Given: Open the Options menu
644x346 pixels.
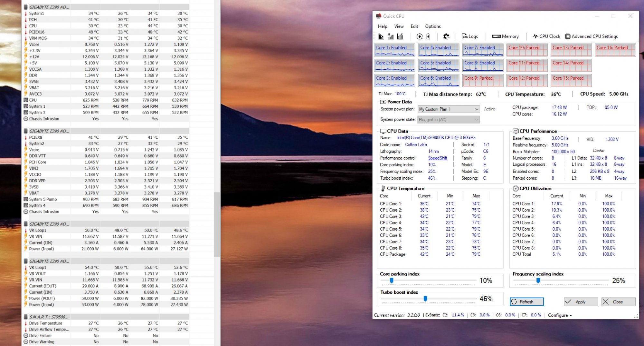Looking at the screenshot, I should tap(433, 26).
